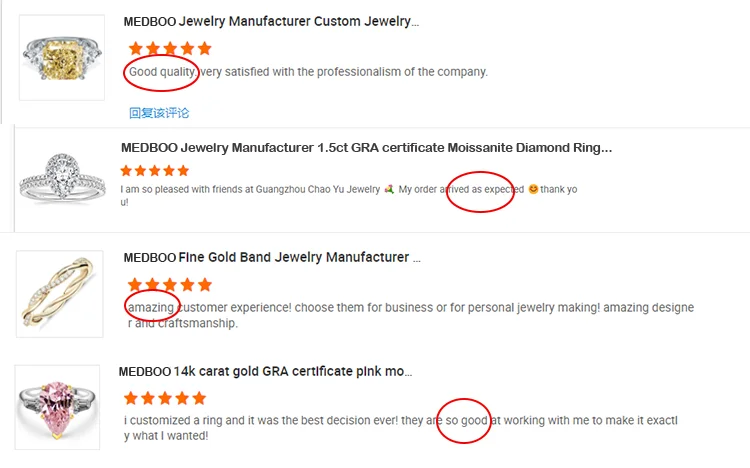Click the smiley emoji in the Moissanite review

[x=533, y=189]
